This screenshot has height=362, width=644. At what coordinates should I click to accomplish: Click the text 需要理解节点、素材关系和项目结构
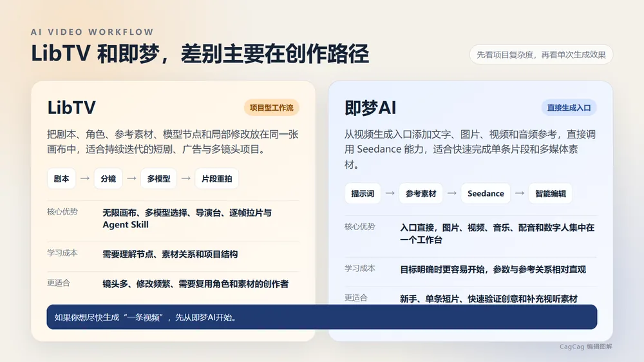click(170, 254)
